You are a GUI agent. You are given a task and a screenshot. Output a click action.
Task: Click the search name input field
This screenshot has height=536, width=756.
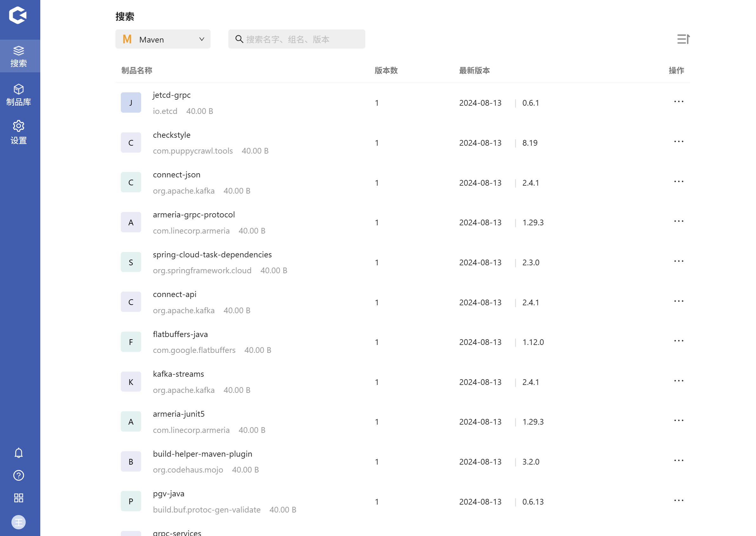click(x=297, y=39)
